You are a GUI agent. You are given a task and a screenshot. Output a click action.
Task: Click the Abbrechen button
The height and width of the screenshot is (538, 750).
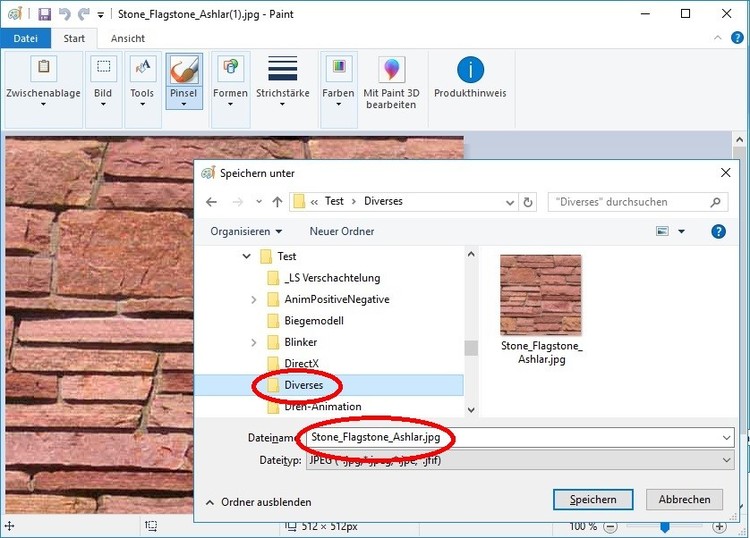(x=684, y=500)
